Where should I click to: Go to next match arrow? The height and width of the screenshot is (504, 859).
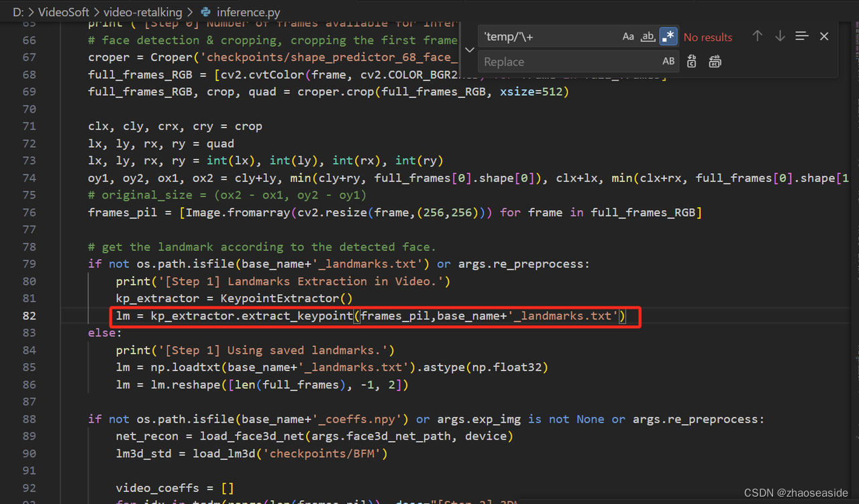pos(780,36)
